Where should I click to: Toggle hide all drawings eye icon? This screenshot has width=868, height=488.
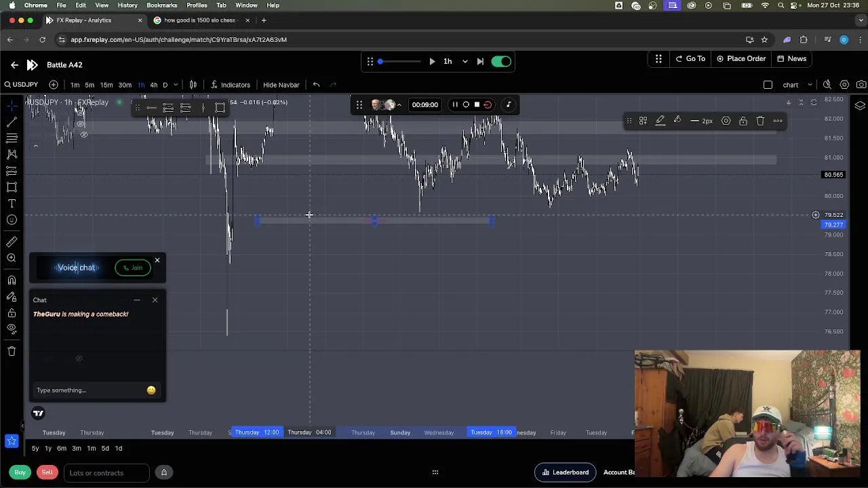click(12, 329)
